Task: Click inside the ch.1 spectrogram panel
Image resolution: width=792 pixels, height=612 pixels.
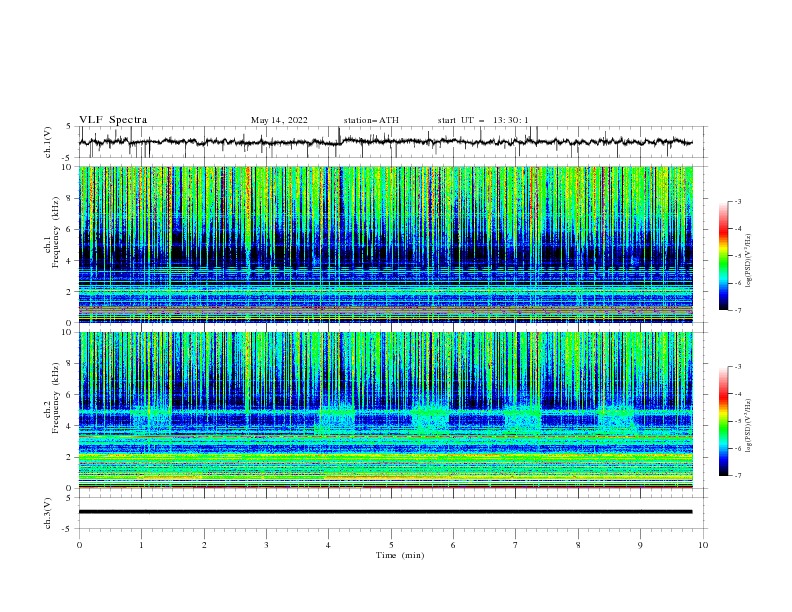Action: pyautogui.click(x=385, y=244)
